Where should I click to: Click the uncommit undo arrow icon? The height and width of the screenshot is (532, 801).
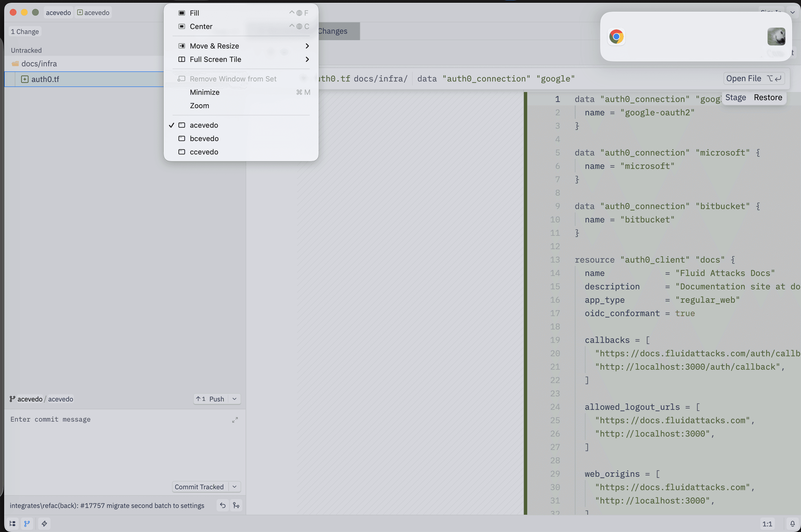pyautogui.click(x=222, y=506)
